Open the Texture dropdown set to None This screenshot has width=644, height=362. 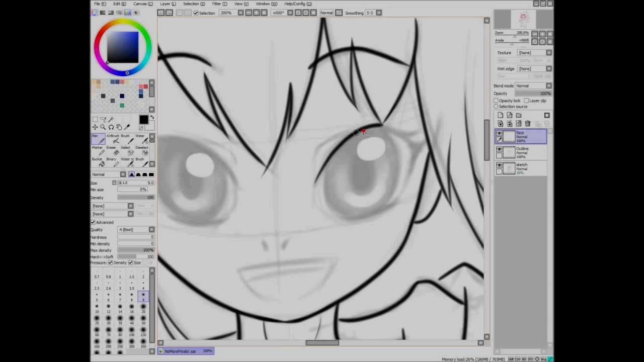[x=548, y=52]
